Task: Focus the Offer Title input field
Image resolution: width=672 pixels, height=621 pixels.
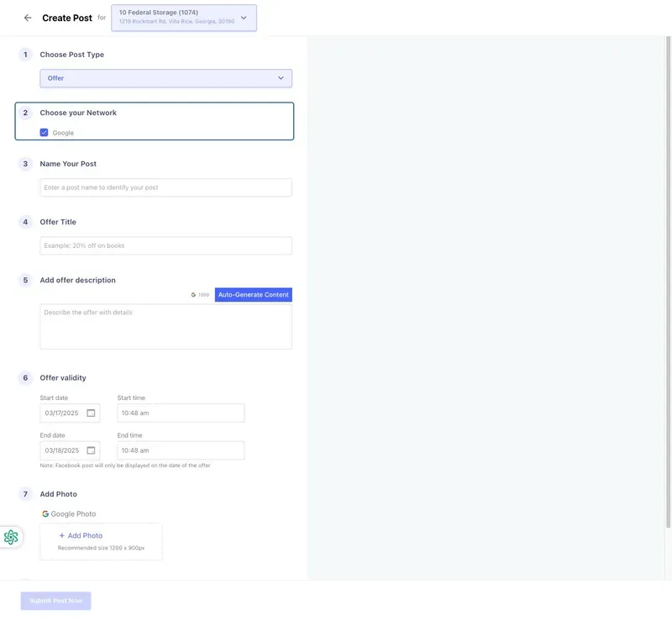Action: (x=165, y=245)
